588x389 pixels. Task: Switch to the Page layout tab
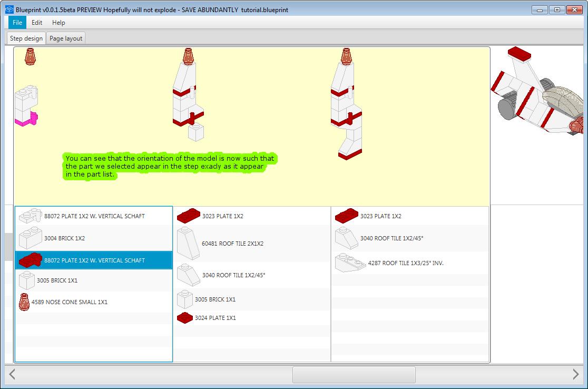coord(66,38)
